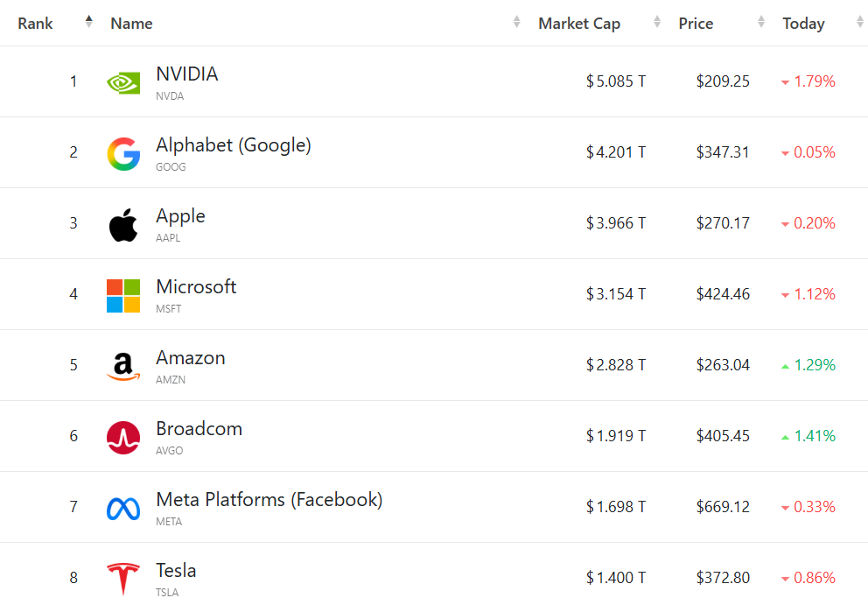Sort table by Rank column arrows
Screen dimensions: 868x612
click(x=88, y=23)
